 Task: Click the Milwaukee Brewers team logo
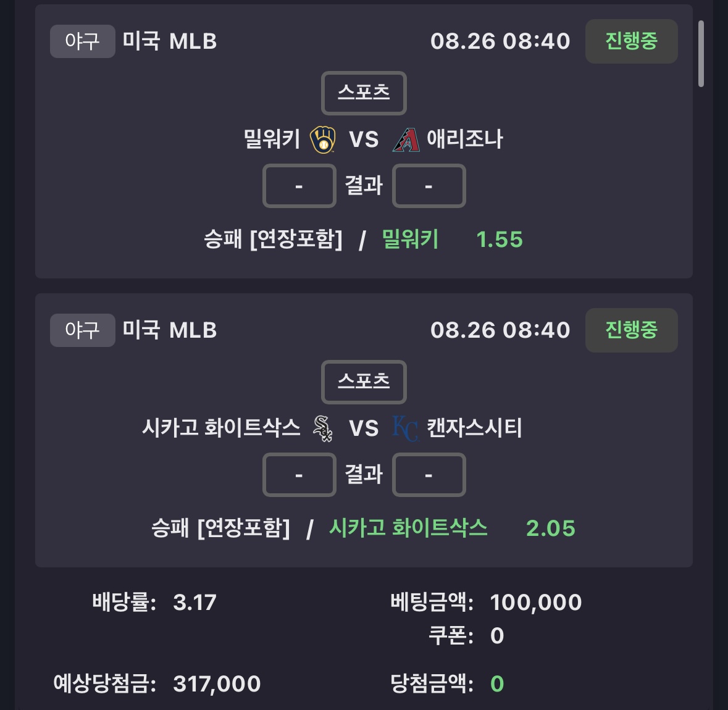(323, 140)
